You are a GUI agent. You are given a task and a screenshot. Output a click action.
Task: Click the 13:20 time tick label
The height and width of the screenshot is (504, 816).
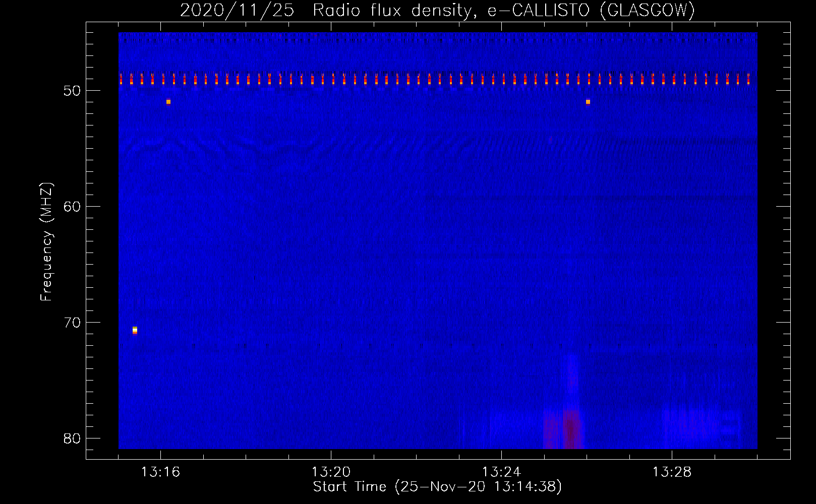coord(331,472)
